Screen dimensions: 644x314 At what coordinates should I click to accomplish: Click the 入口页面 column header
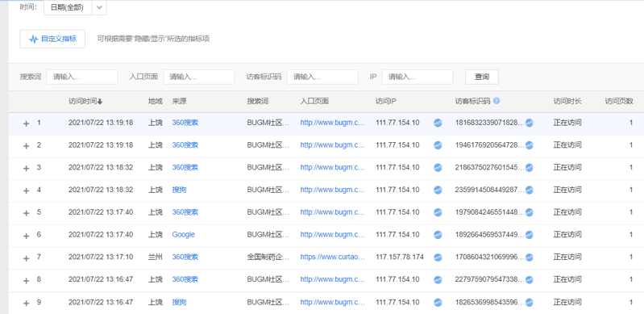pos(314,101)
